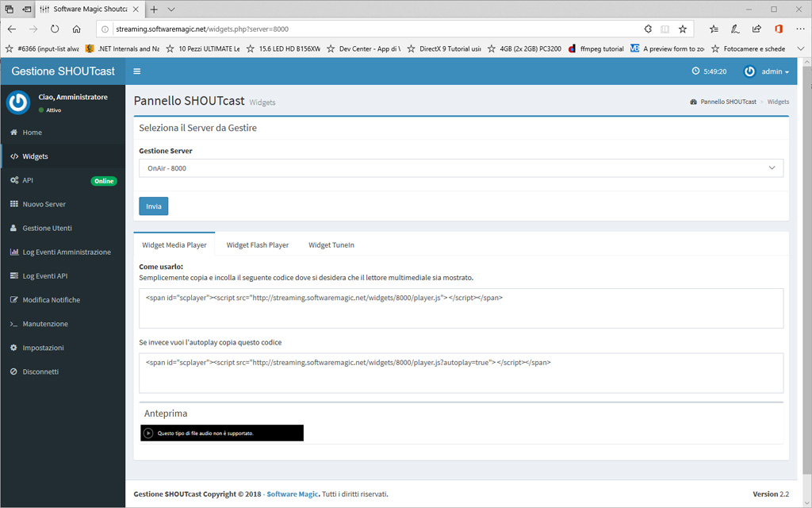The width and height of the screenshot is (812, 508).
Task: Open the Gestione Server dropdown OnAir - 8000
Action: click(x=461, y=168)
